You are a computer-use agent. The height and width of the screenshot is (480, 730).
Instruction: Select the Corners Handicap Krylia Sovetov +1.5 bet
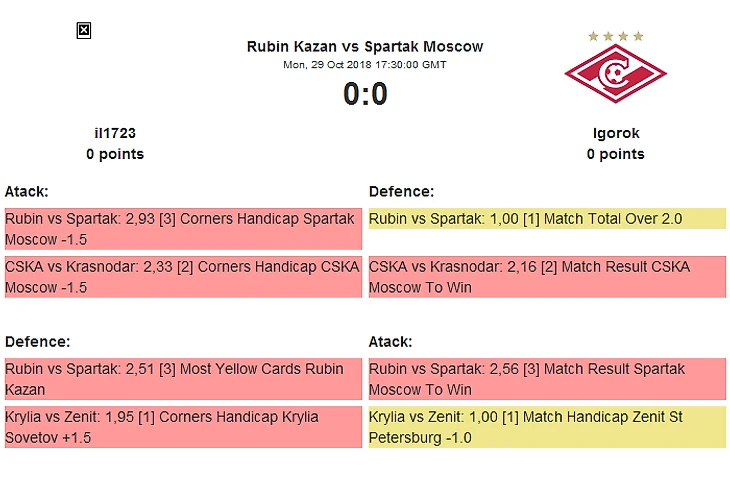click(x=183, y=427)
